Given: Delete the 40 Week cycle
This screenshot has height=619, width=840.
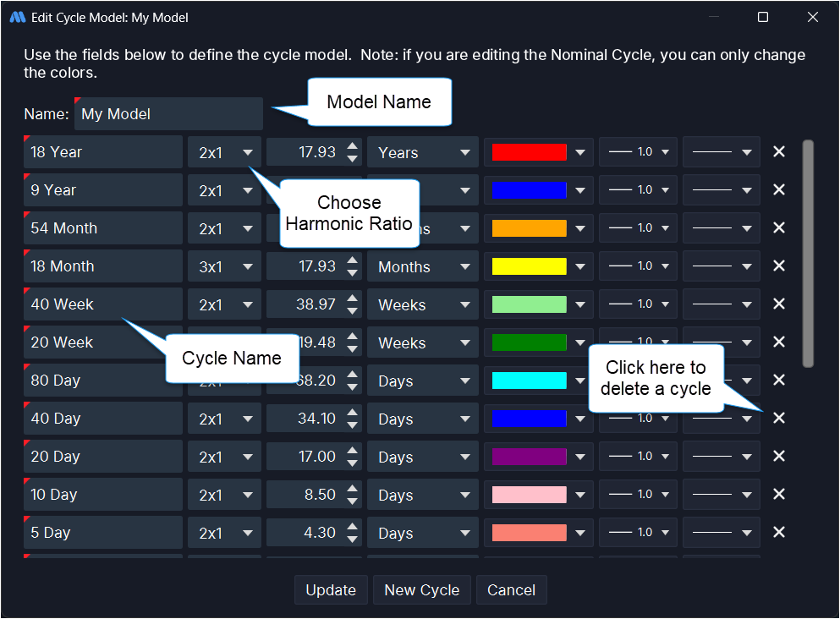Looking at the screenshot, I should 779,304.
